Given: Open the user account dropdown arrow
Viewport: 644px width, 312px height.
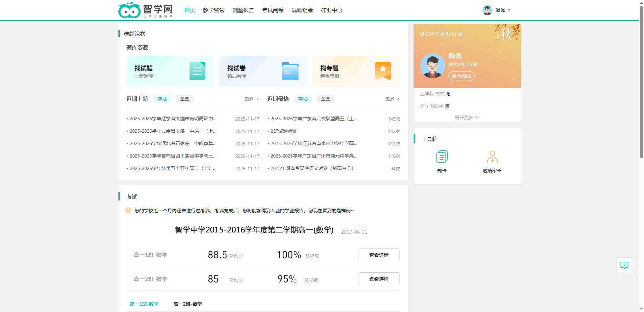Looking at the screenshot, I should pos(509,10).
